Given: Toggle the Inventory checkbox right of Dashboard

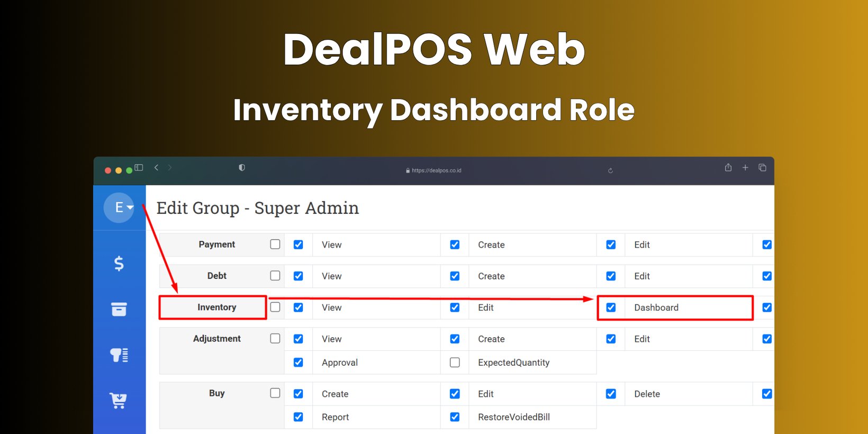Looking at the screenshot, I should [767, 308].
